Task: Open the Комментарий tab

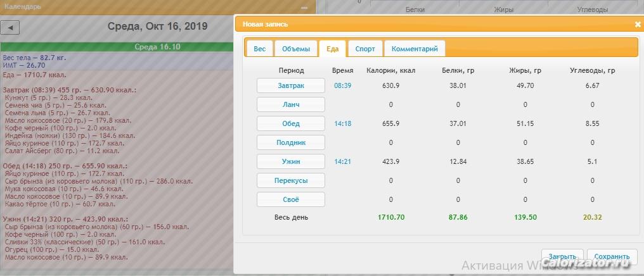Action: pyautogui.click(x=415, y=49)
